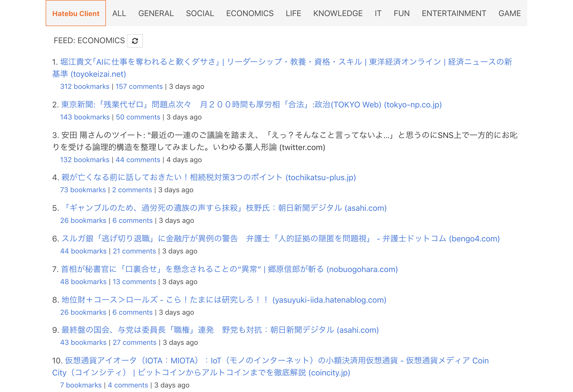The width and height of the screenshot is (573, 392).
Task: View the 27 comments link
Action: (134, 343)
